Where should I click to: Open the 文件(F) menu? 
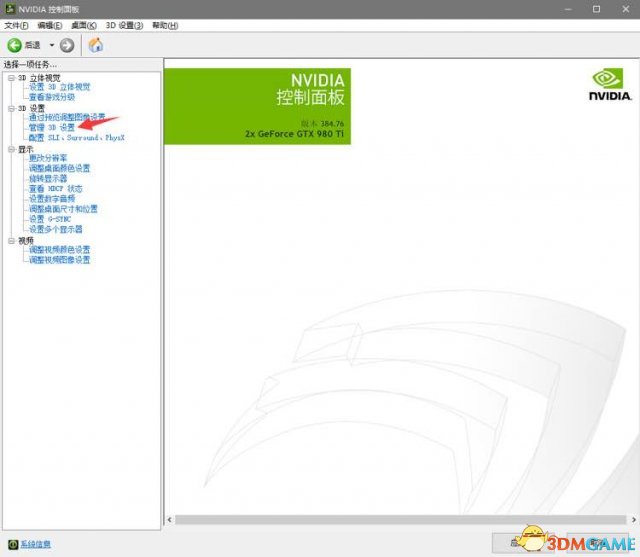point(16,25)
